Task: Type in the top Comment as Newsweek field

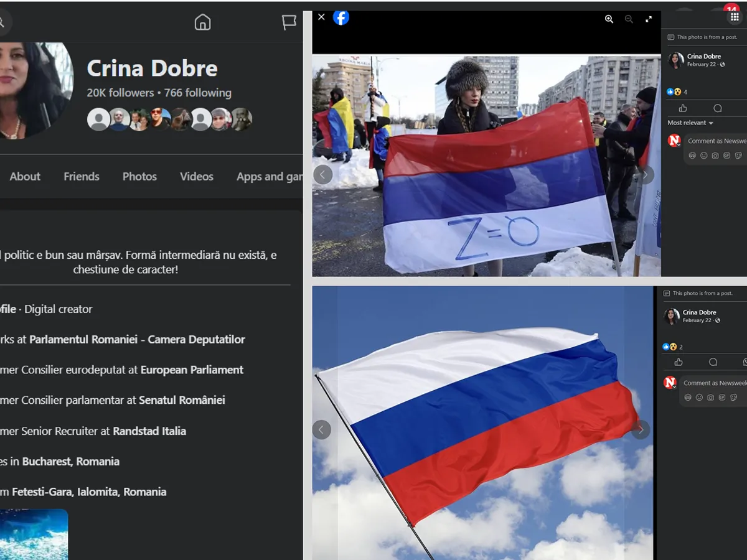Action: (716, 141)
